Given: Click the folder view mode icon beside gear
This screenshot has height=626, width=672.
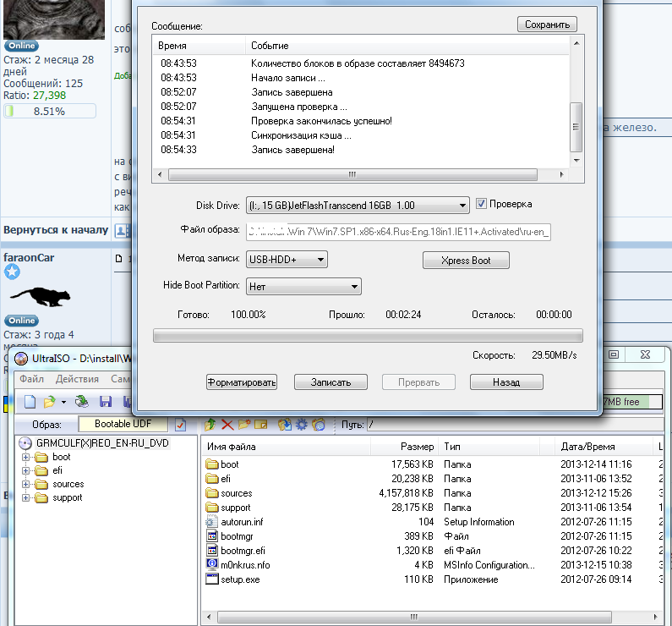Looking at the screenshot, I should [319, 425].
